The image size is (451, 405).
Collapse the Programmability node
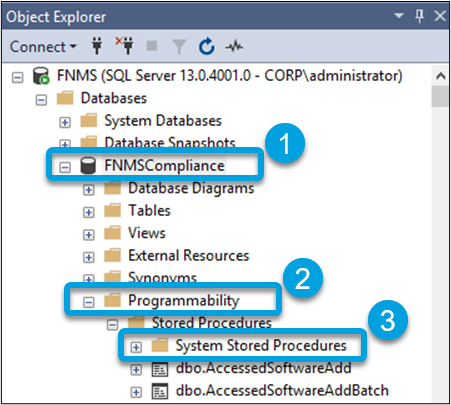[89, 302]
